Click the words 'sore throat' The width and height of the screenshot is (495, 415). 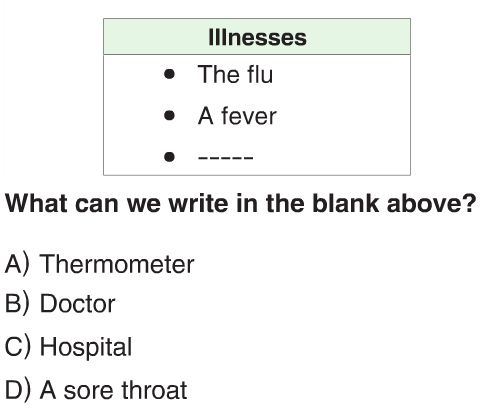125,390
